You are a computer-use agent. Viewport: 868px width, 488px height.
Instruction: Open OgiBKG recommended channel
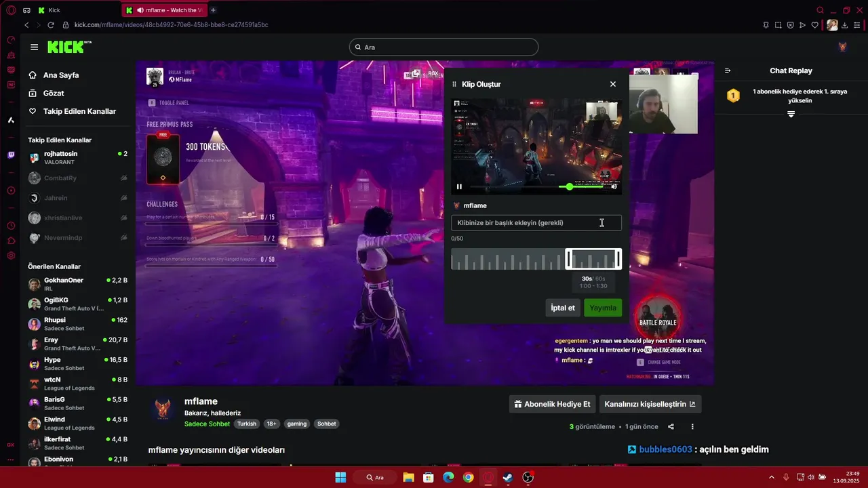pos(77,304)
